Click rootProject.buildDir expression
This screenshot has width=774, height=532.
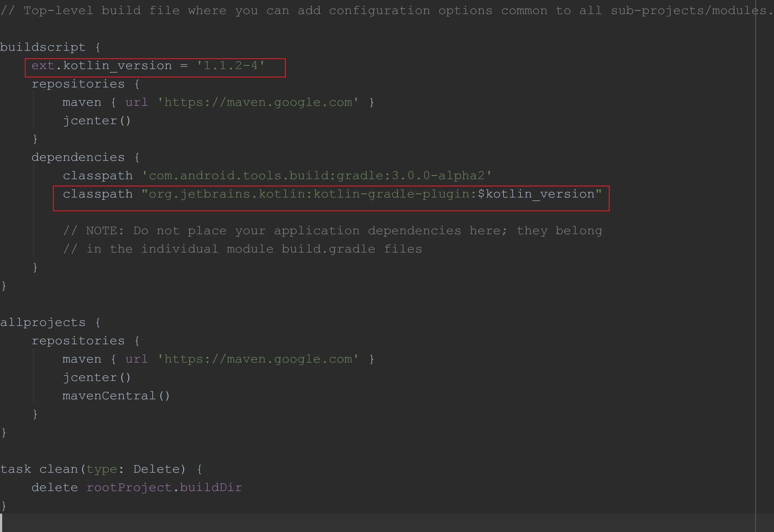164,487
